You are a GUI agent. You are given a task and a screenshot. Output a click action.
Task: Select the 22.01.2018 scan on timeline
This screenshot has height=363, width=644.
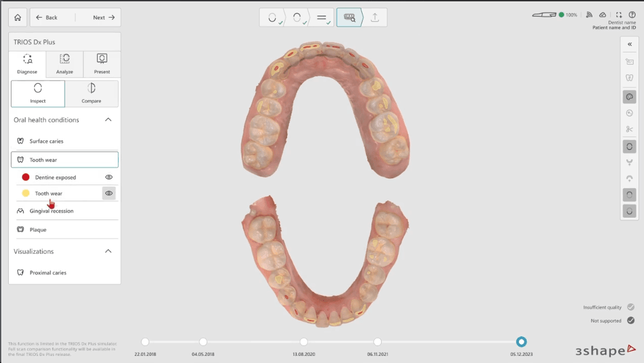tap(145, 341)
